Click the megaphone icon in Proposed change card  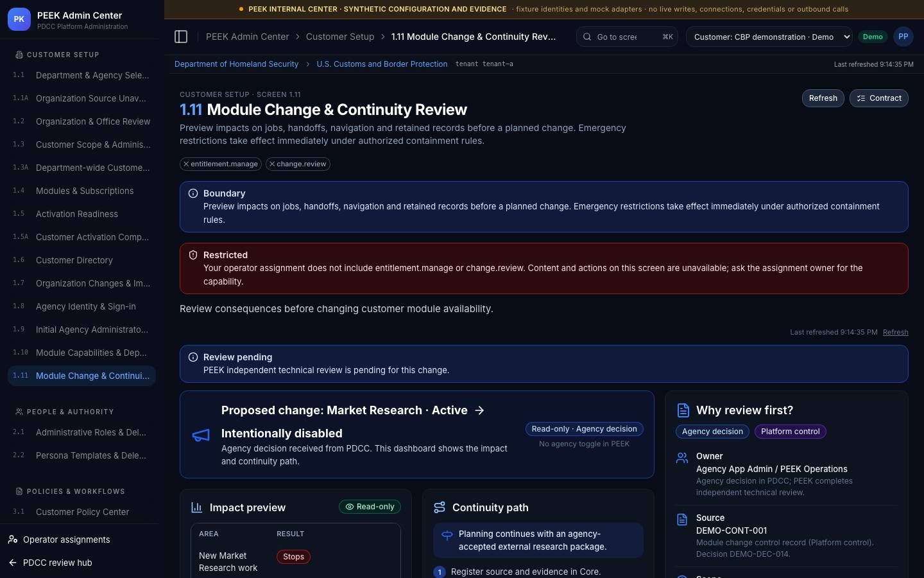pos(201,435)
